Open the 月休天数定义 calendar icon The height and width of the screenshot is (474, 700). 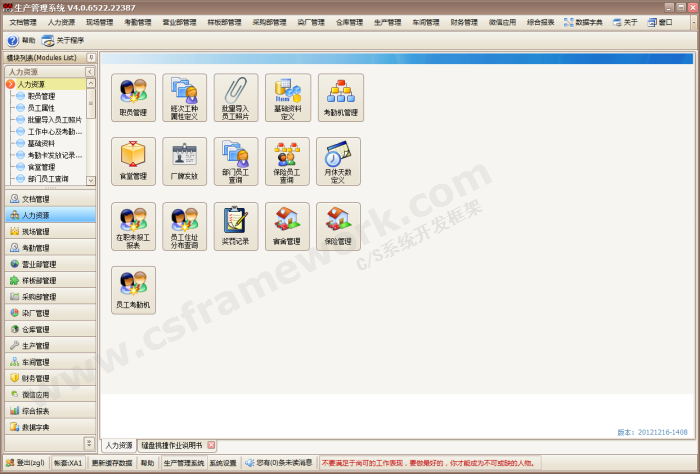(338, 161)
